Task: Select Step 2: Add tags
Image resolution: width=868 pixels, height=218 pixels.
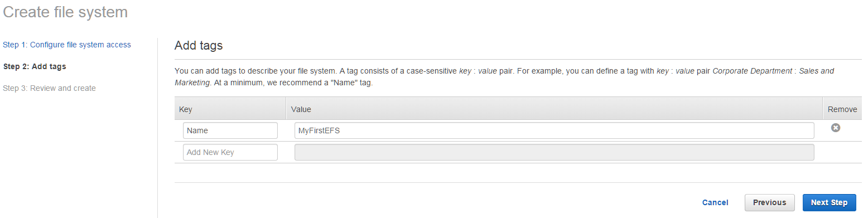Action: (x=35, y=66)
